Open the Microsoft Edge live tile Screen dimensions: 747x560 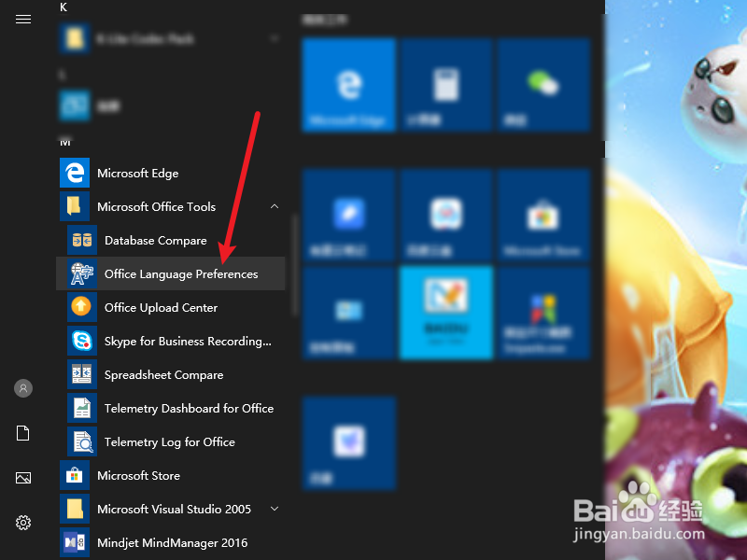tap(349, 85)
